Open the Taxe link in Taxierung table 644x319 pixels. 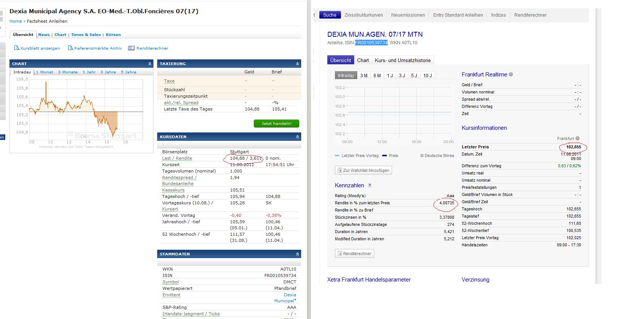(169, 81)
